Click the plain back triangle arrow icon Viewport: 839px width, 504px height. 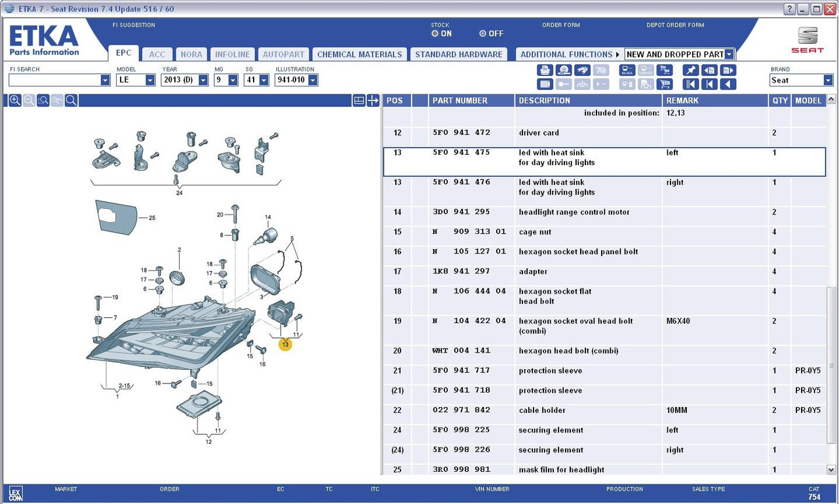pyautogui.click(x=728, y=84)
